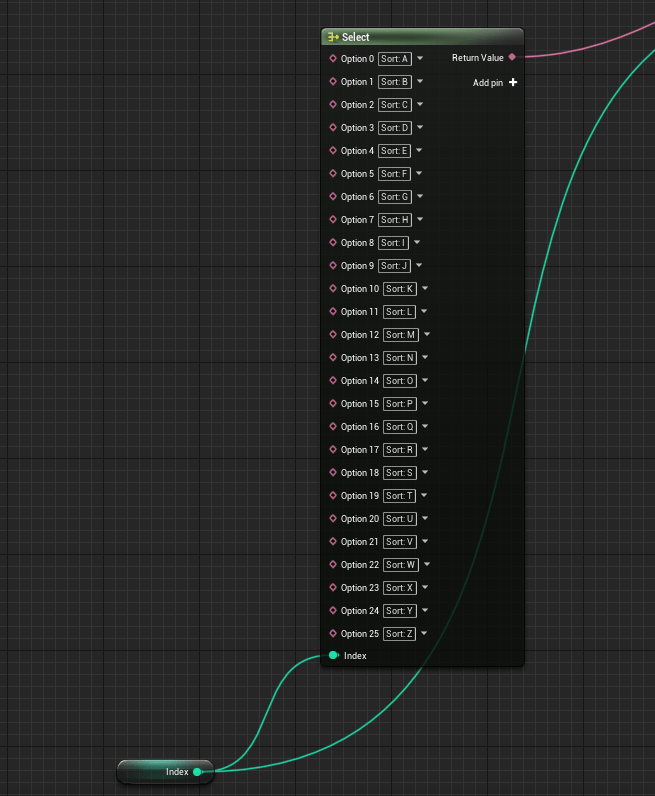Screen dimensions: 655x796
Task: Click the Option 5 input pin
Action: tap(334, 173)
